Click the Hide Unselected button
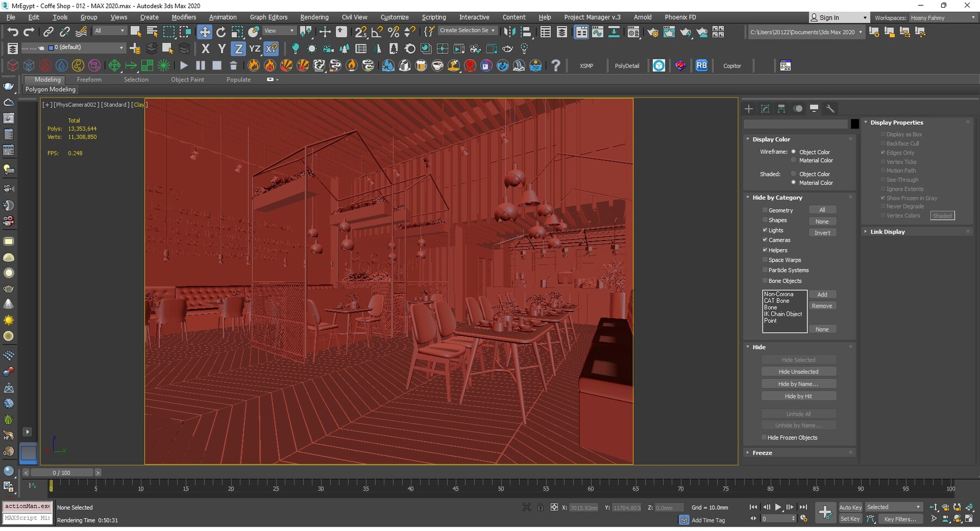The height and width of the screenshot is (531, 980). [799, 371]
